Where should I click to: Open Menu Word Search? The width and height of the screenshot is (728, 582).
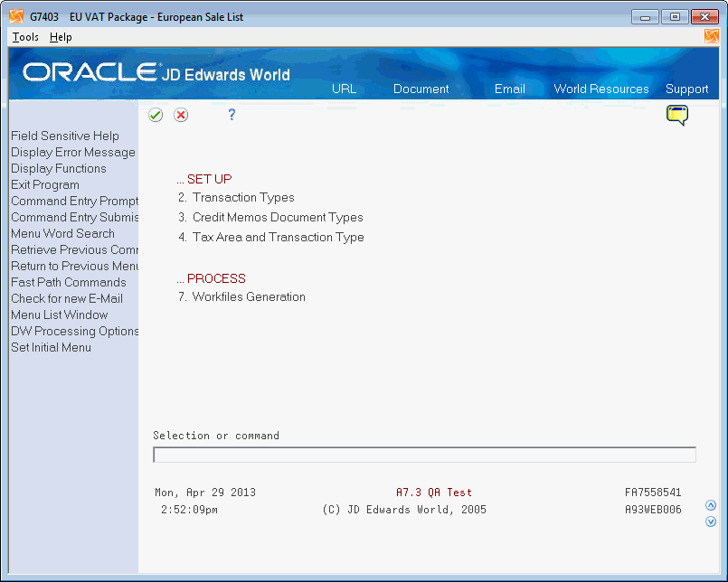coord(62,233)
